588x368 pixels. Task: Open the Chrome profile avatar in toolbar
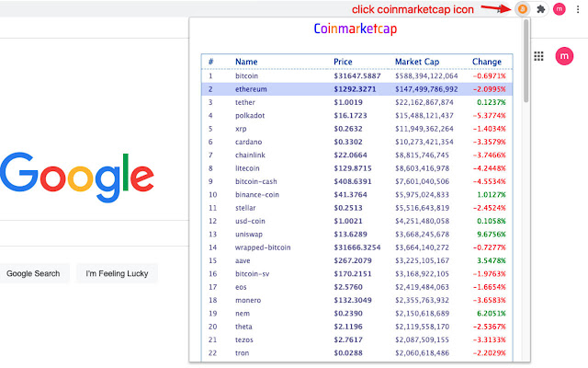560,9
